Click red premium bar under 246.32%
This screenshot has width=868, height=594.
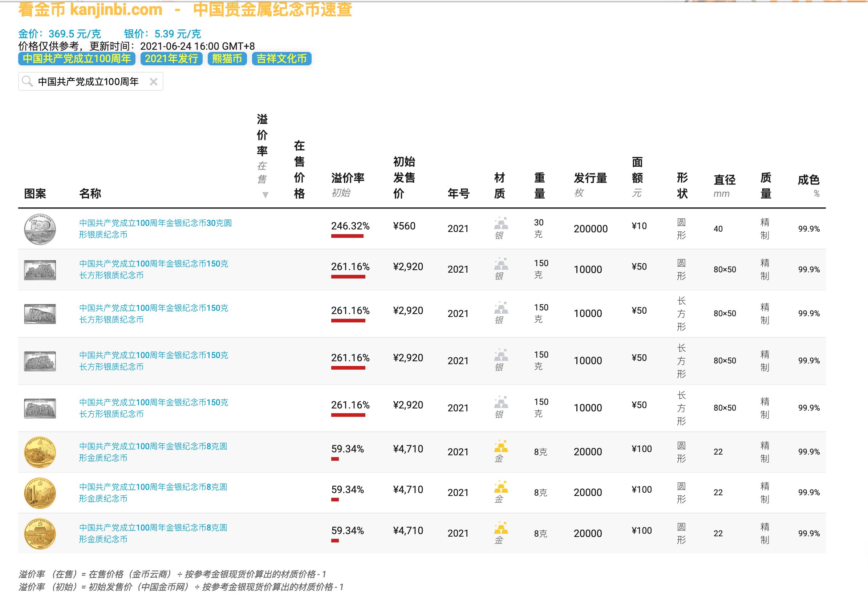347,236
